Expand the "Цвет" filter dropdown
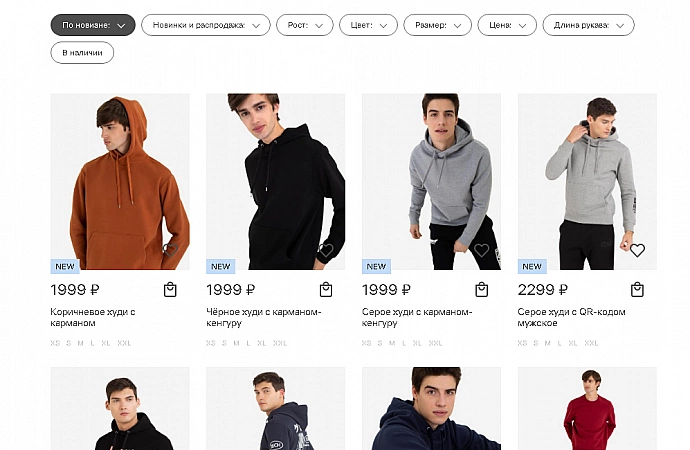This screenshot has height=450, width=690. 368,25
